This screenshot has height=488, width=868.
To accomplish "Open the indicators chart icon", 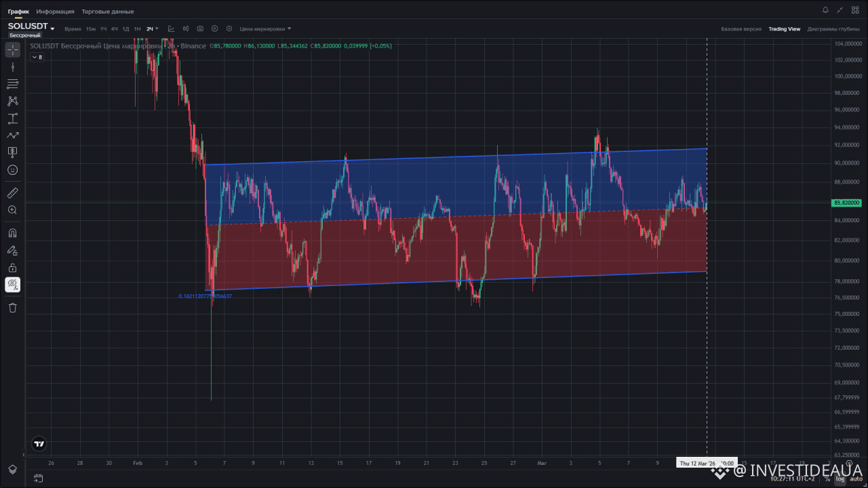I will coord(171,28).
